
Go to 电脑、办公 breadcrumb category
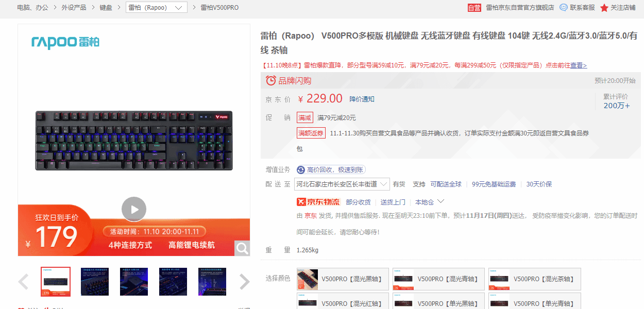[x=32, y=8]
